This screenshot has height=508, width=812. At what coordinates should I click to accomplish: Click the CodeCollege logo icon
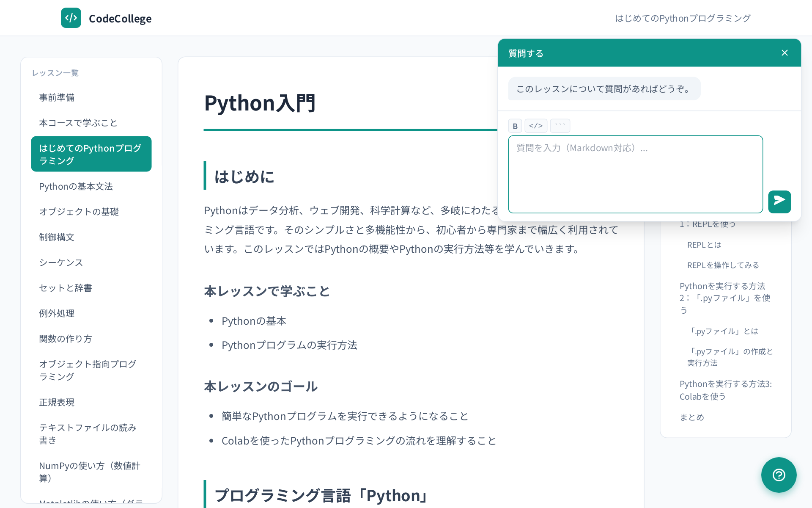point(71,18)
